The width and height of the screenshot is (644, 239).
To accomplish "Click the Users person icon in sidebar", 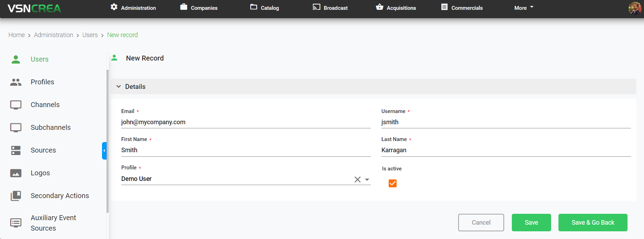I will pyautogui.click(x=16, y=59).
